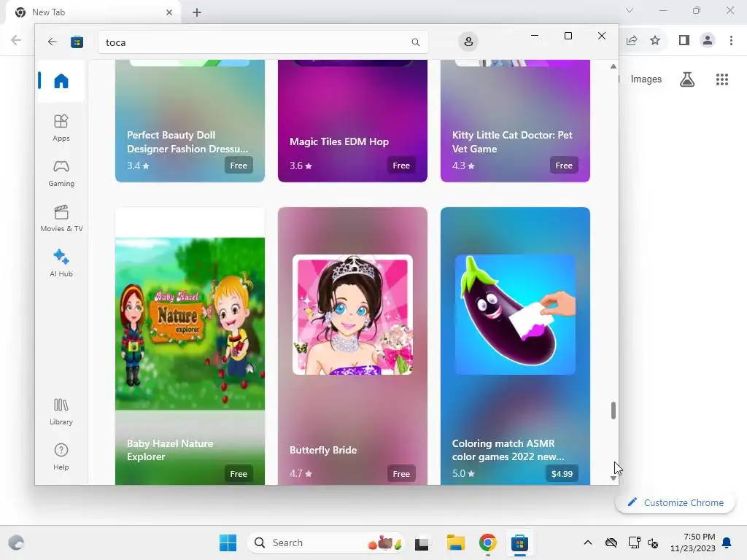Viewport: 747px width, 560px height.
Task: Bookmark this page with the star icon
Action: [655, 41]
